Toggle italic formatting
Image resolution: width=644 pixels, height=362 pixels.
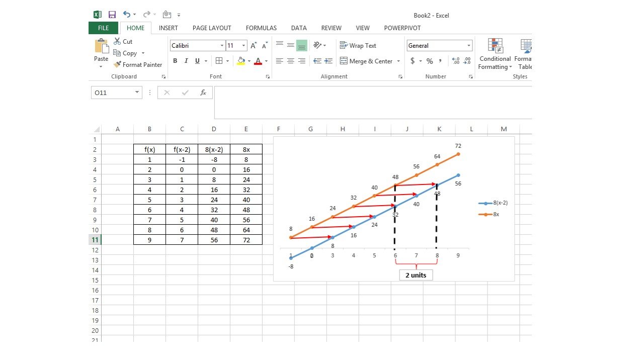pos(184,61)
